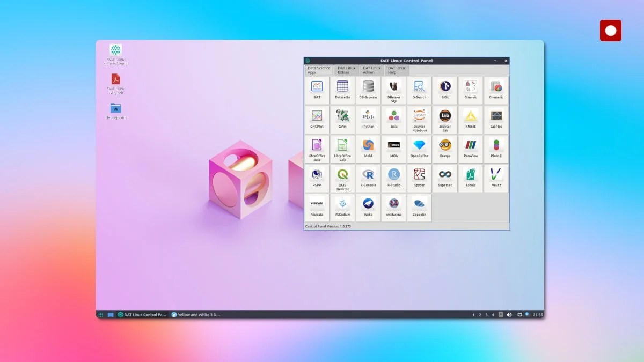Screen dimensions: 644x362
Task: Show the clock reading 21:35
Action: [538, 315]
